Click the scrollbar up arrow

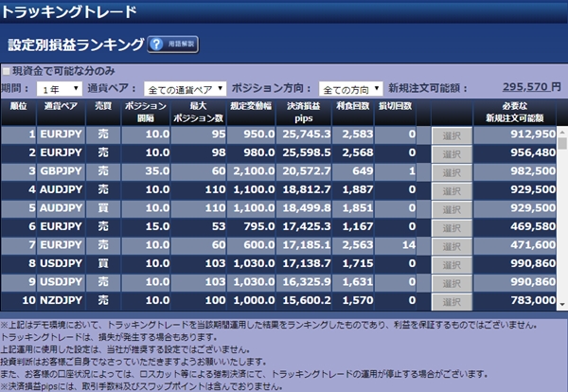click(x=562, y=132)
